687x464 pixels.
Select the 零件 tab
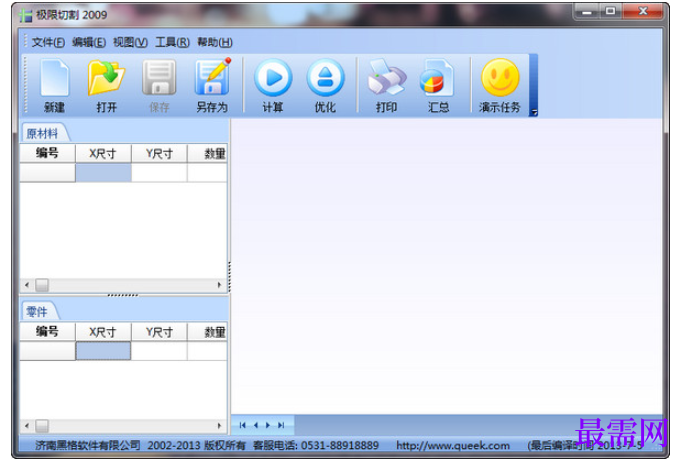(37, 312)
